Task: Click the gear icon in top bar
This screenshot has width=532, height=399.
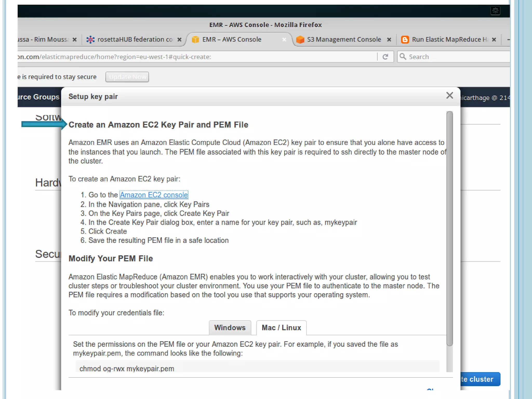Action: (x=495, y=11)
